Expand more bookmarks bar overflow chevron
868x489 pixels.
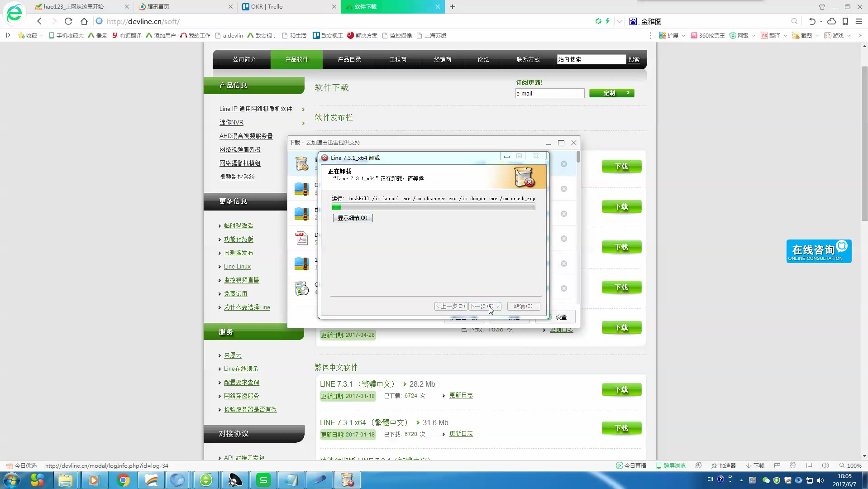[860, 35]
